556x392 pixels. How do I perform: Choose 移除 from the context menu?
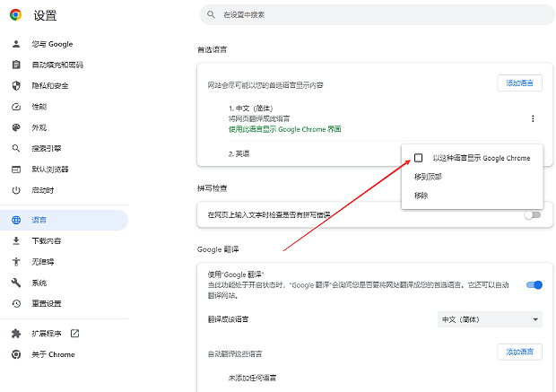point(421,195)
